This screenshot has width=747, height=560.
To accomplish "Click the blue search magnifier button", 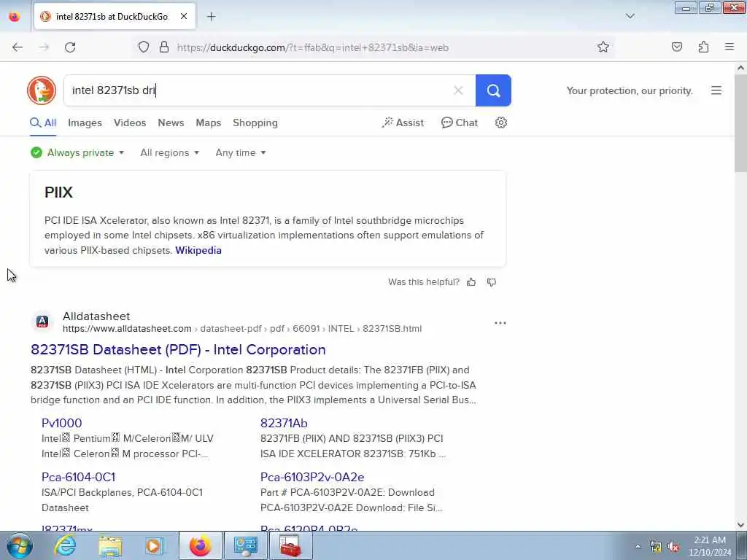I will click(493, 90).
